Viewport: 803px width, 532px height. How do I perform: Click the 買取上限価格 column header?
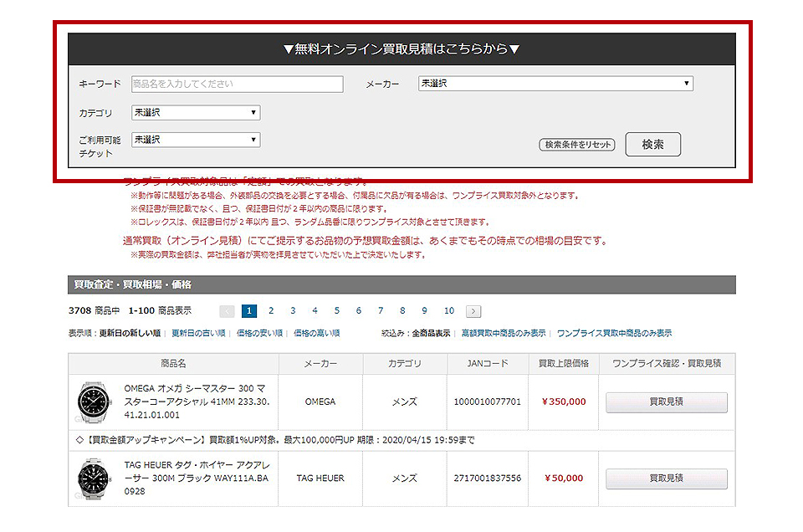pos(563,364)
